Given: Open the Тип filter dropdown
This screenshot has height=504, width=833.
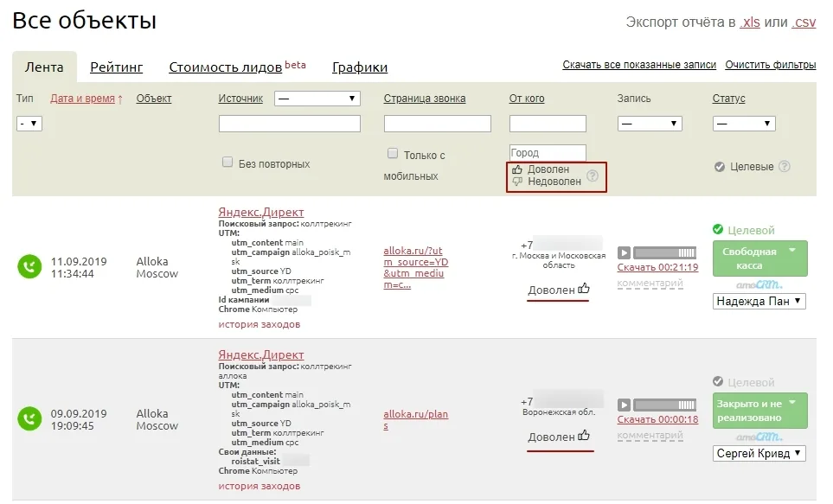Looking at the screenshot, I should coord(29,124).
